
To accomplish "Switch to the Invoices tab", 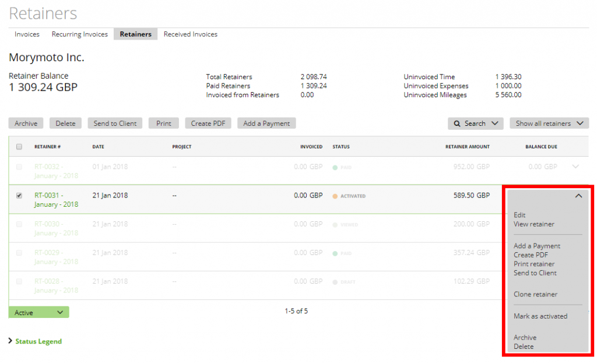I will tap(27, 34).
